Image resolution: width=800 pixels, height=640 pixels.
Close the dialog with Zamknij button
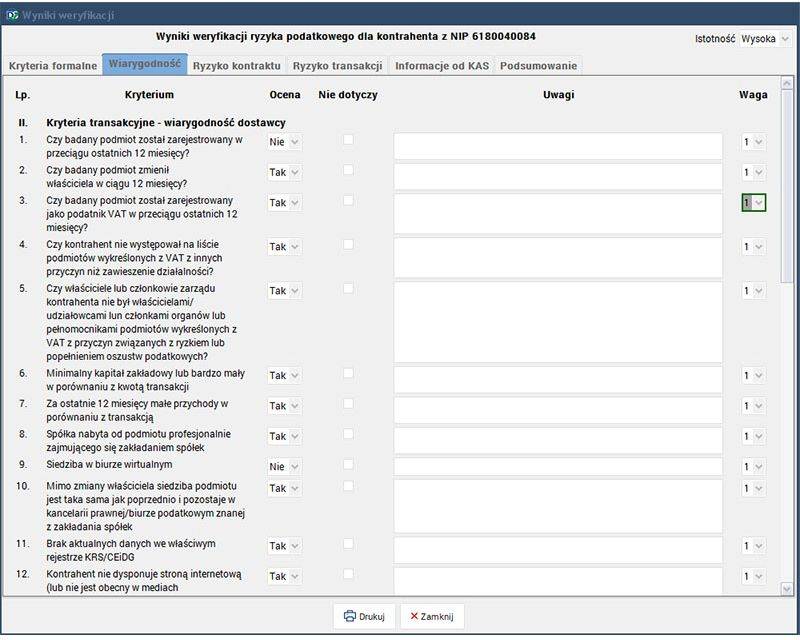point(432,617)
